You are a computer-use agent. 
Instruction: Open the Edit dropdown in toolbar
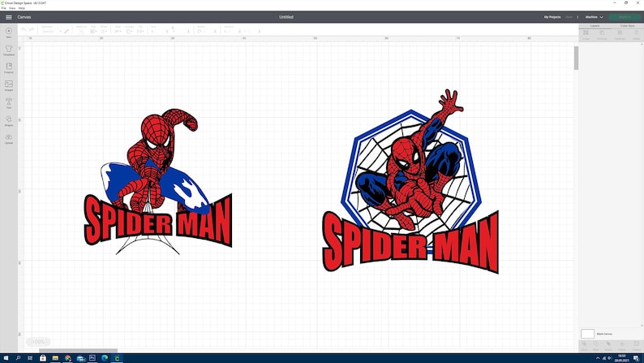93,31
